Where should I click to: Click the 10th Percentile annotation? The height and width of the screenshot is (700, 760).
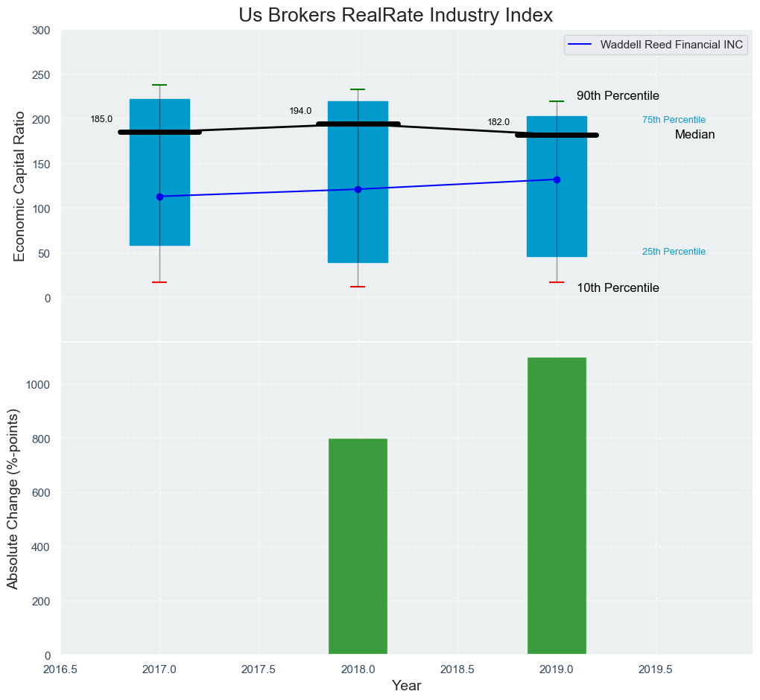coord(618,288)
